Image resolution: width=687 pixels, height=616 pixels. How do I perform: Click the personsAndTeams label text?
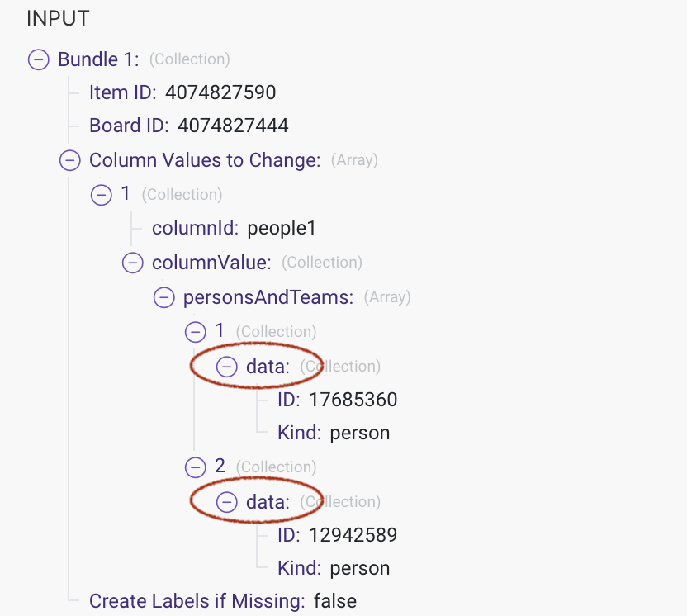point(268,297)
